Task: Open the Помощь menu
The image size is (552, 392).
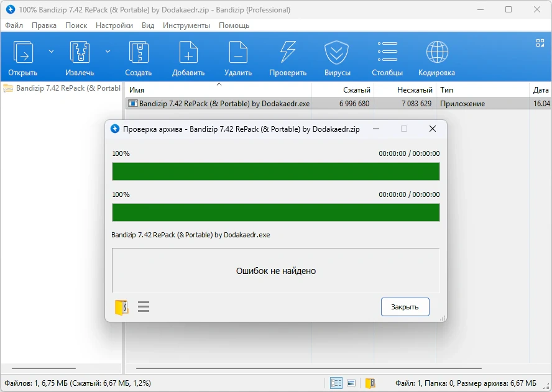Action: pos(234,25)
